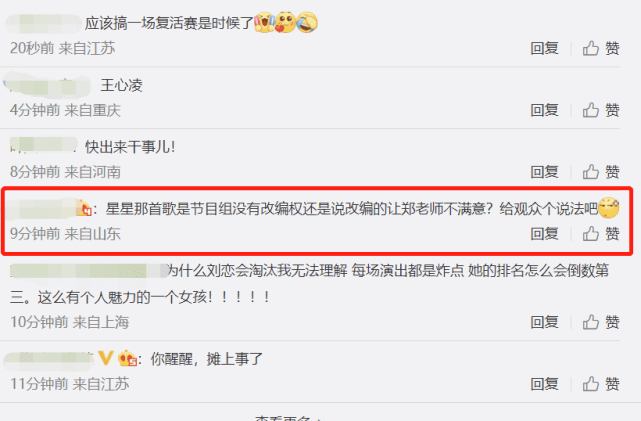Image resolution: width=641 pixels, height=421 pixels.
Task: Expand more comments via 查看更多
Action: [288, 418]
